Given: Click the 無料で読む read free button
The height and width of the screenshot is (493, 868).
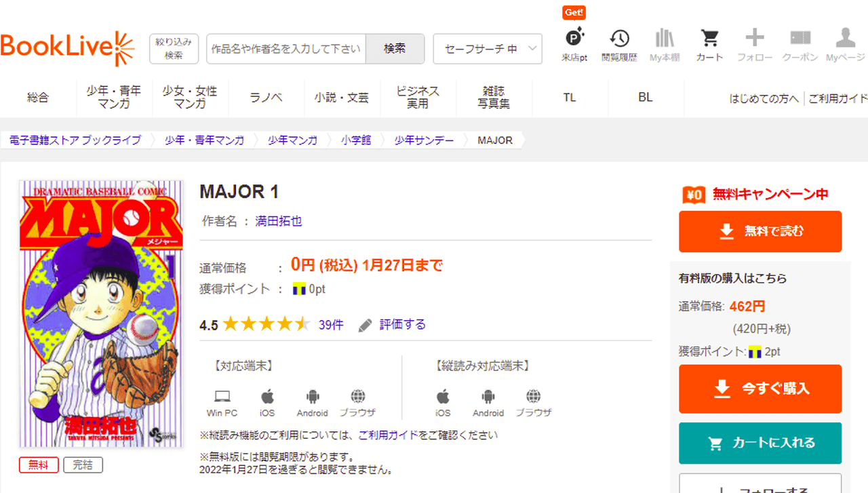Looking at the screenshot, I should 760,231.
